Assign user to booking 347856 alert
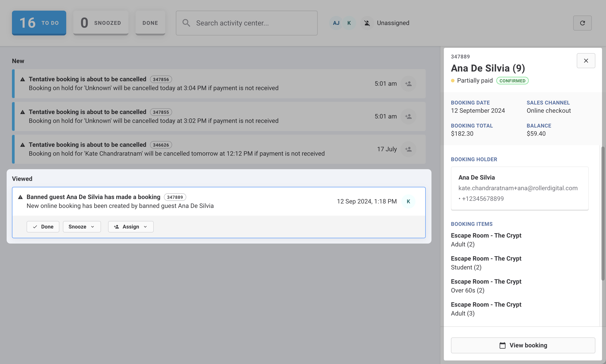This screenshot has height=364, width=606. tap(408, 84)
